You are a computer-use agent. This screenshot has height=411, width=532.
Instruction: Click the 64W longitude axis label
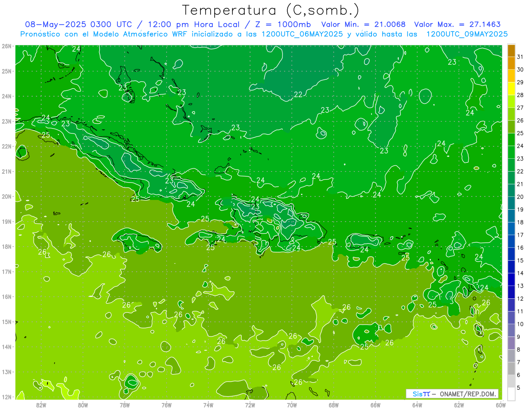coord(417,405)
